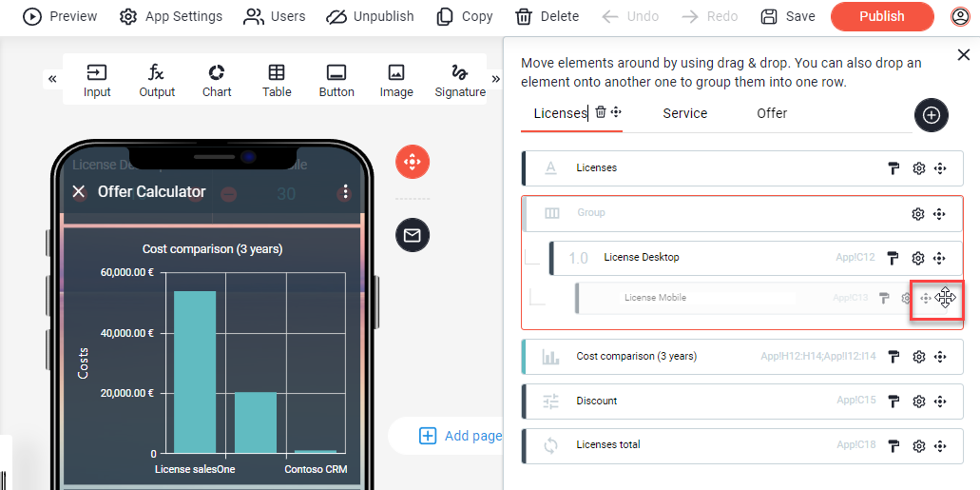Open App Settings

(x=171, y=16)
